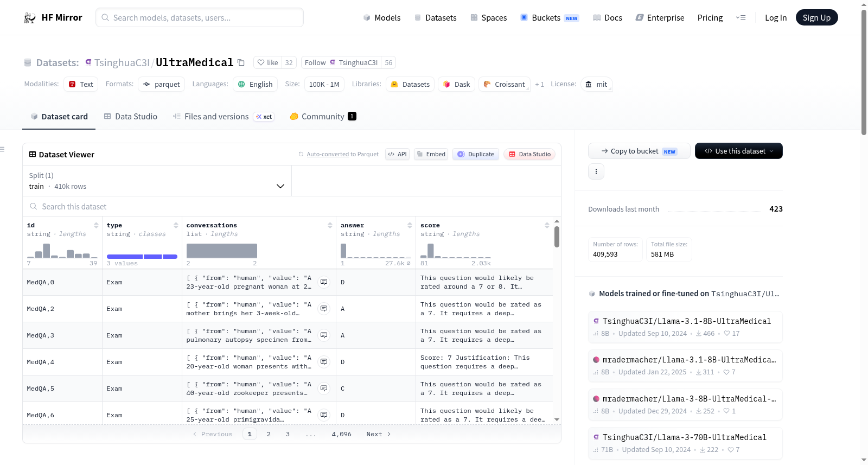Click the left sidebar menu icon

[2, 149]
